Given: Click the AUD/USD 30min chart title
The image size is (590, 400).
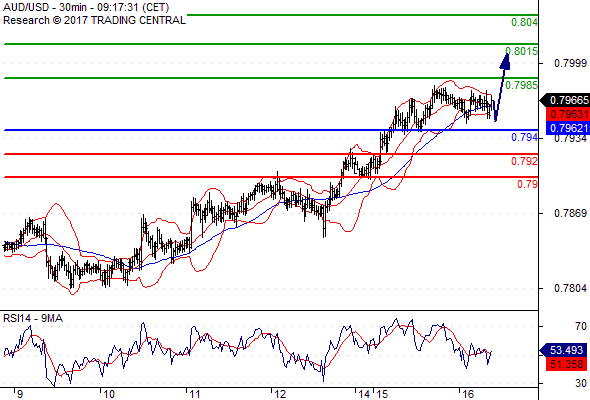Looking at the screenshot, I should coord(86,7).
